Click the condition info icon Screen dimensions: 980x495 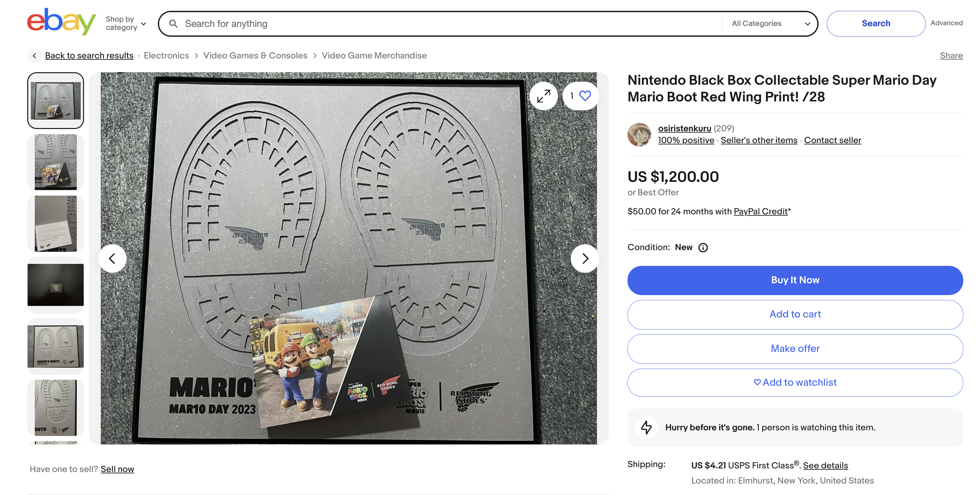tap(703, 248)
